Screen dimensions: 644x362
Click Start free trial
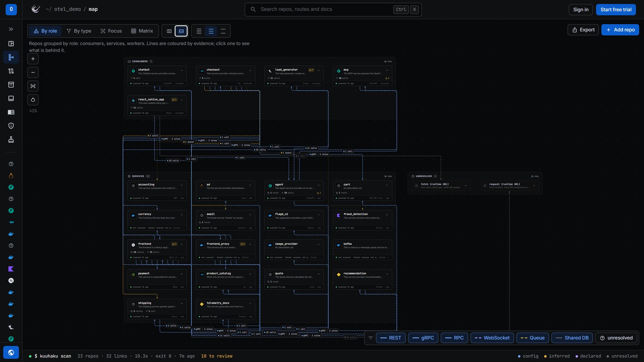coord(616,10)
